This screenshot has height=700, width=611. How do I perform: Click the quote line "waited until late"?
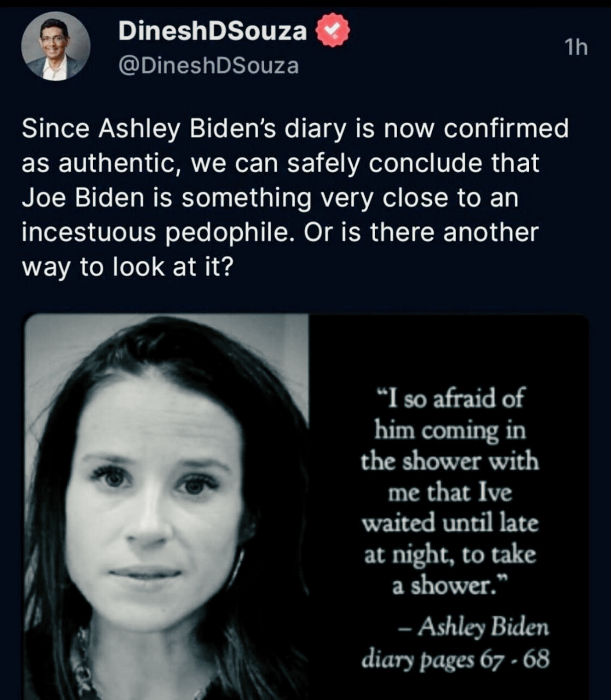tap(450, 524)
